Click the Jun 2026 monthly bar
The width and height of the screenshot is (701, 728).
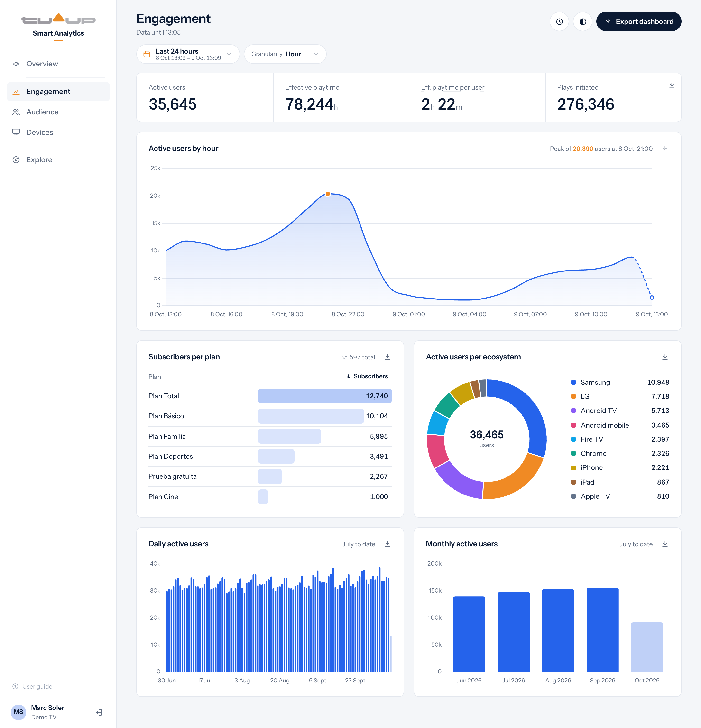pos(469,634)
